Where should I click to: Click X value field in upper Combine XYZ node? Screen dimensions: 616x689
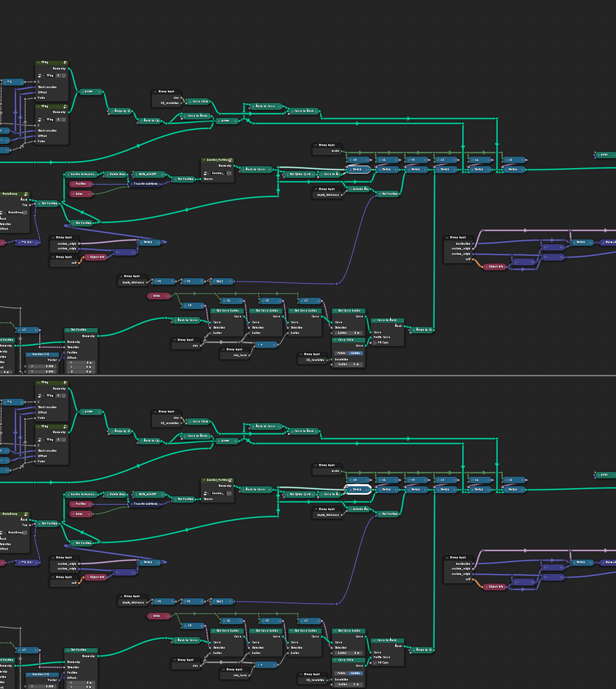pyautogui.click(x=43, y=366)
